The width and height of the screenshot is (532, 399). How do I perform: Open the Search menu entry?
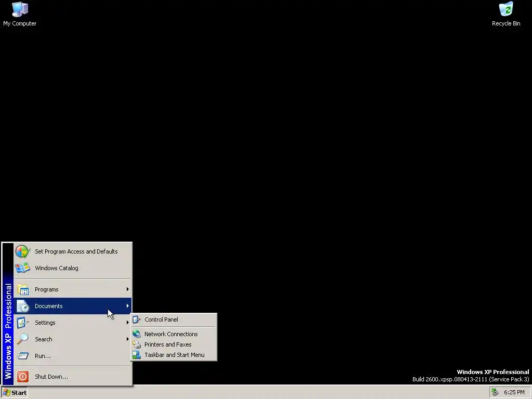(72, 339)
